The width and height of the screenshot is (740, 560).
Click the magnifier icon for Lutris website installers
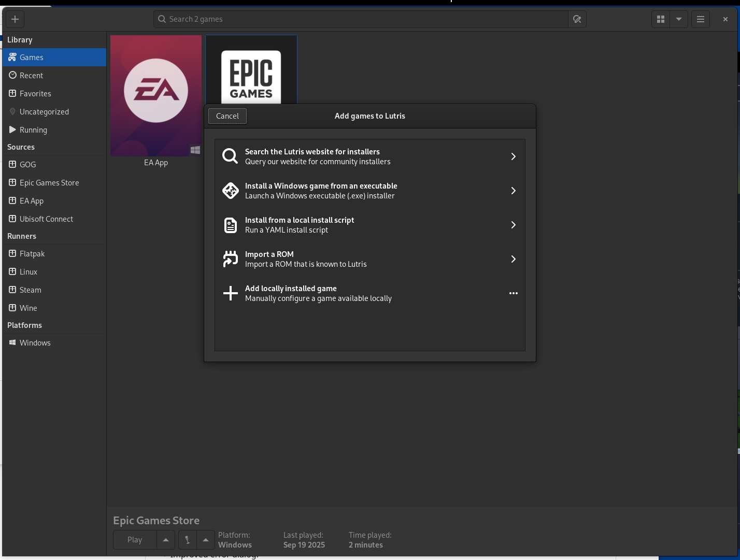(230, 156)
